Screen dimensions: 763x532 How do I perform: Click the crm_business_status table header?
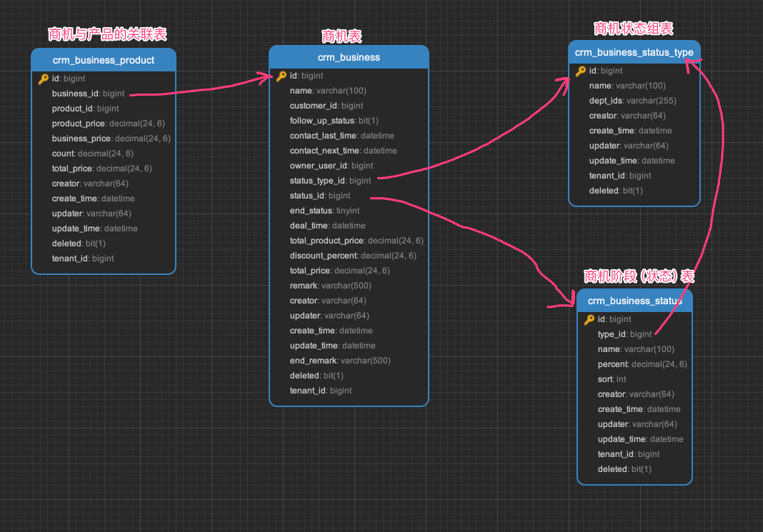[x=634, y=301]
